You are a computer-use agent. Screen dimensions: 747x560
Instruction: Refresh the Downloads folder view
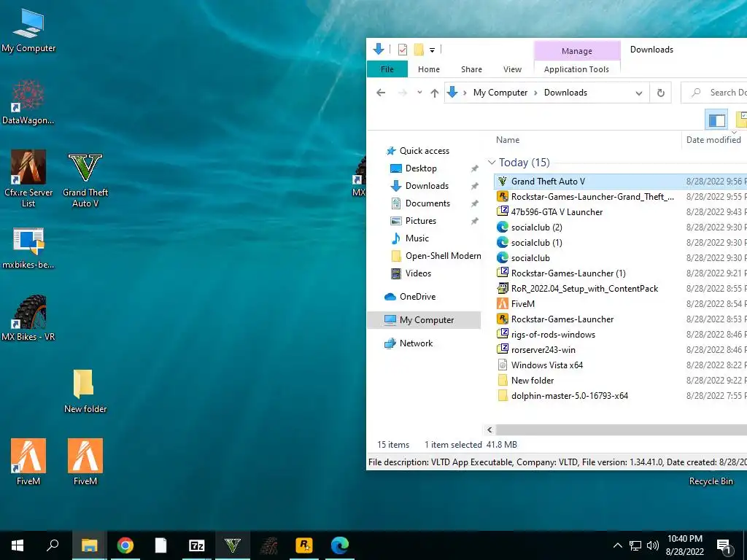click(x=661, y=93)
